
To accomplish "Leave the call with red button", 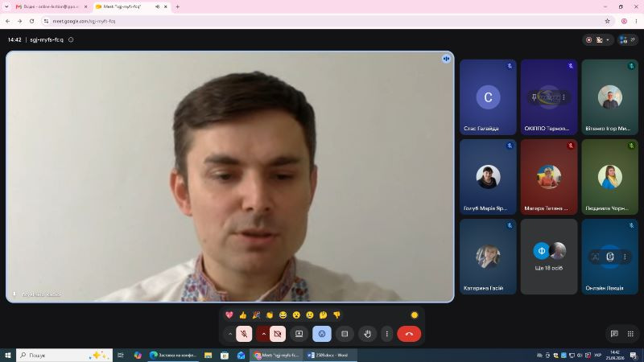I will coord(409,334).
